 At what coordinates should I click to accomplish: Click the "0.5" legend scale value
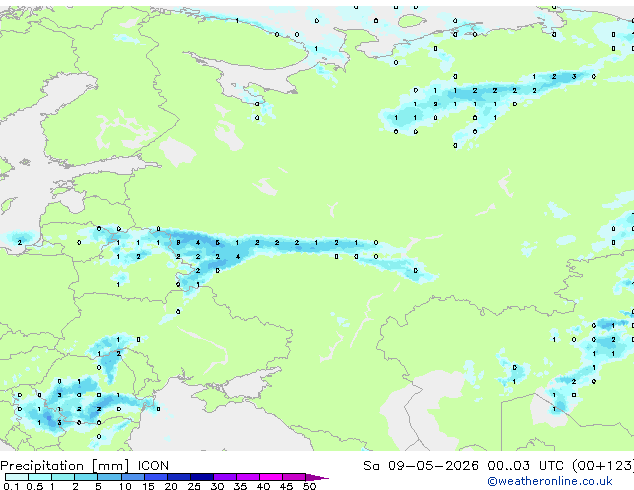tap(35, 486)
